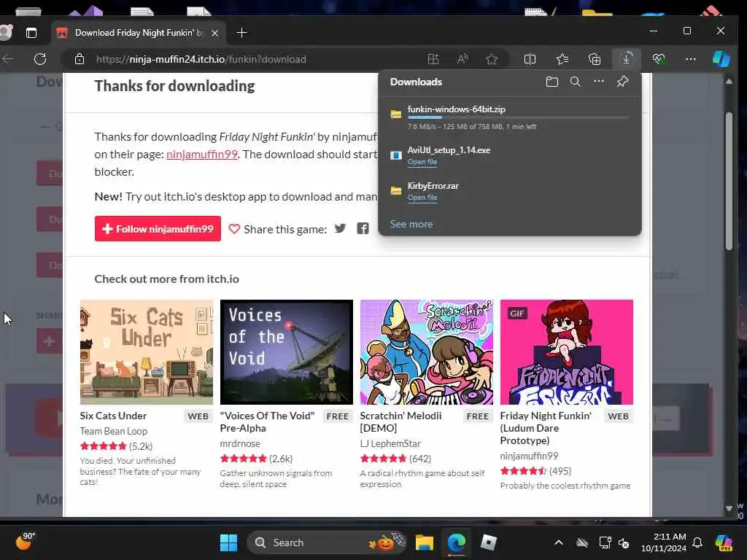View site information lock icon
This screenshot has height=560, width=747.
[x=80, y=59]
